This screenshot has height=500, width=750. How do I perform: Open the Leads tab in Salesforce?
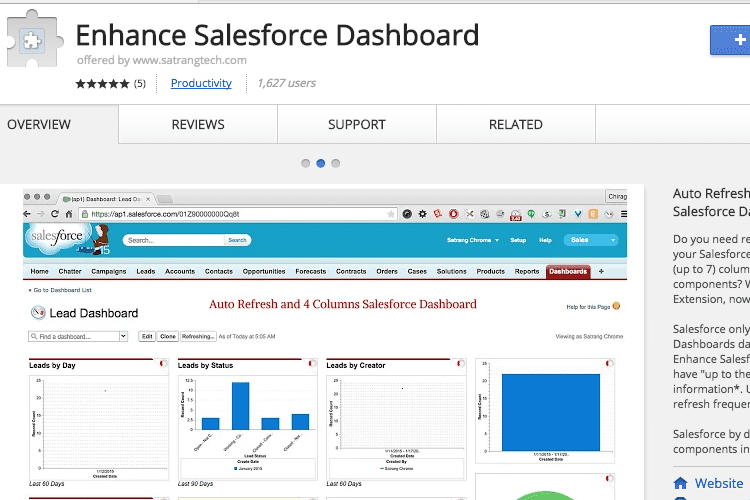point(146,271)
